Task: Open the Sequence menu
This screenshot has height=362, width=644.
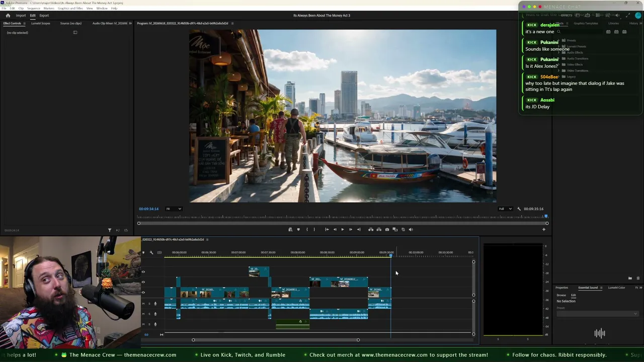Action: tap(34, 9)
